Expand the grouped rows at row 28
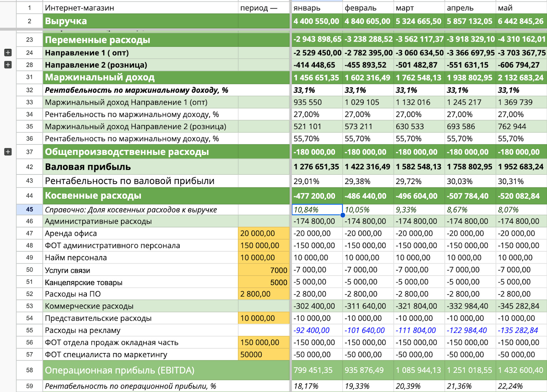Screen dimensions: 547x392 click(x=8, y=65)
